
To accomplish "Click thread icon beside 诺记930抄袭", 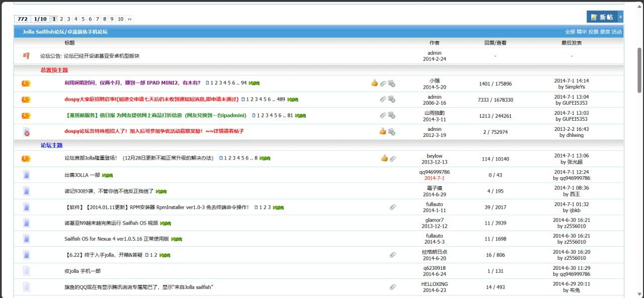I will tap(27, 191).
